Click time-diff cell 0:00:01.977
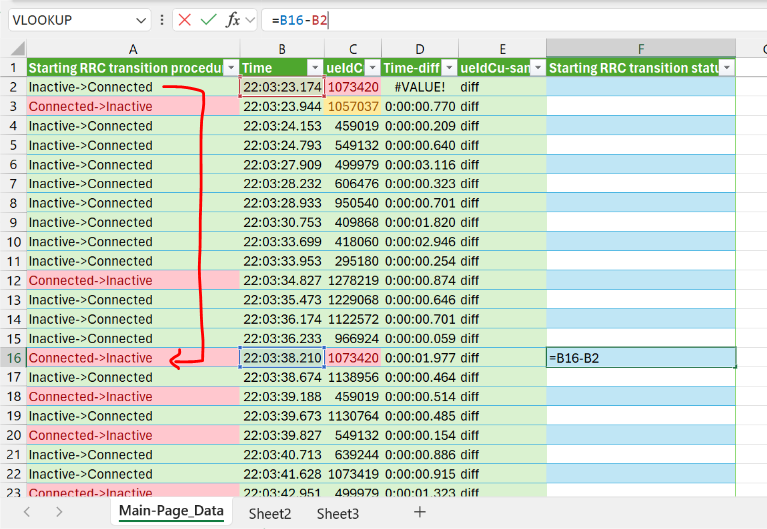 (420, 358)
